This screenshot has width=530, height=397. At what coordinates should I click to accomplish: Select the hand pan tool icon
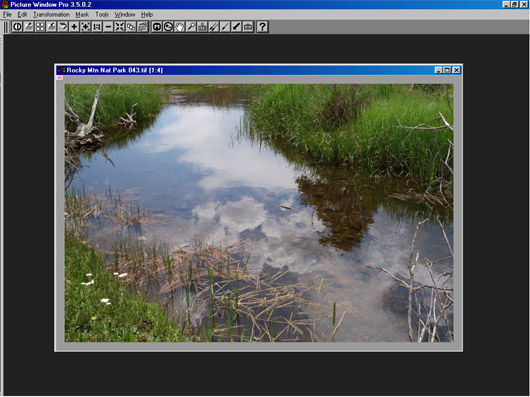tap(179, 27)
